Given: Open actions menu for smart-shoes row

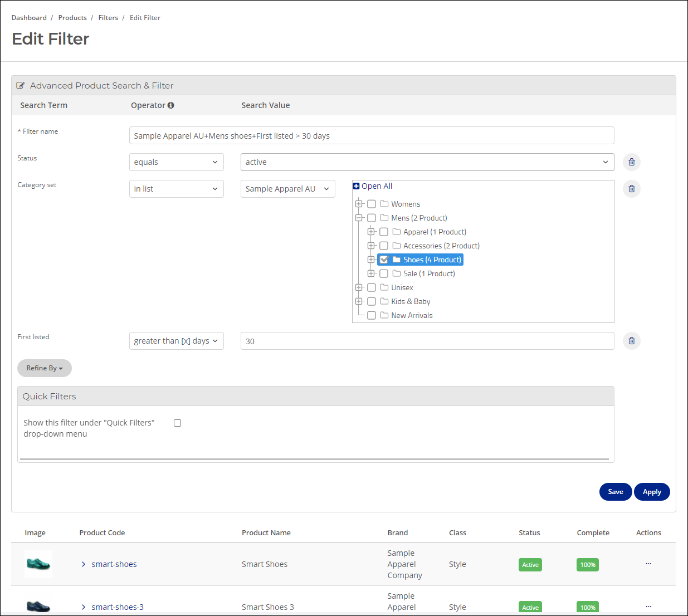Looking at the screenshot, I should (x=648, y=564).
